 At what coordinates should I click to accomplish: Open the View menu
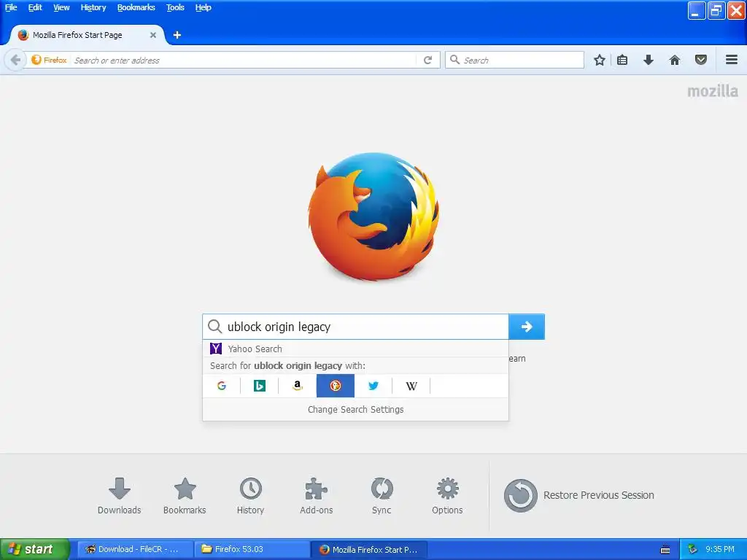pos(61,7)
